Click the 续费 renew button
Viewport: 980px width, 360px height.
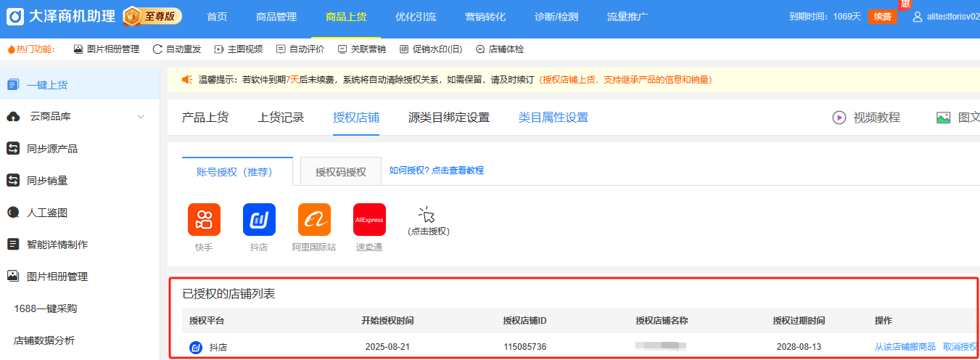[882, 17]
